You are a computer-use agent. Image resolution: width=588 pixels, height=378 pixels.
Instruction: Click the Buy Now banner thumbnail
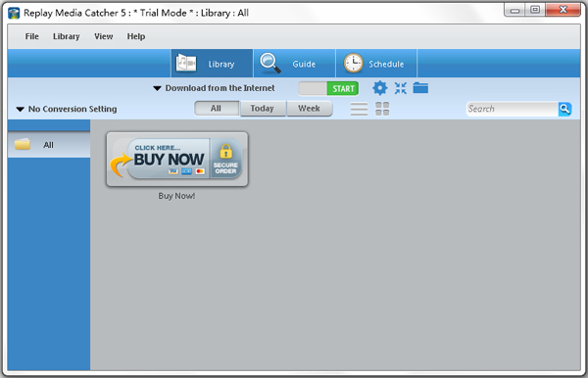click(177, 159)
